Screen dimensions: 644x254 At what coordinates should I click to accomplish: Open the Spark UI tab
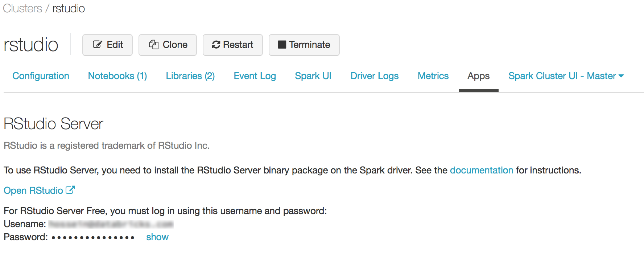point(313,76)
